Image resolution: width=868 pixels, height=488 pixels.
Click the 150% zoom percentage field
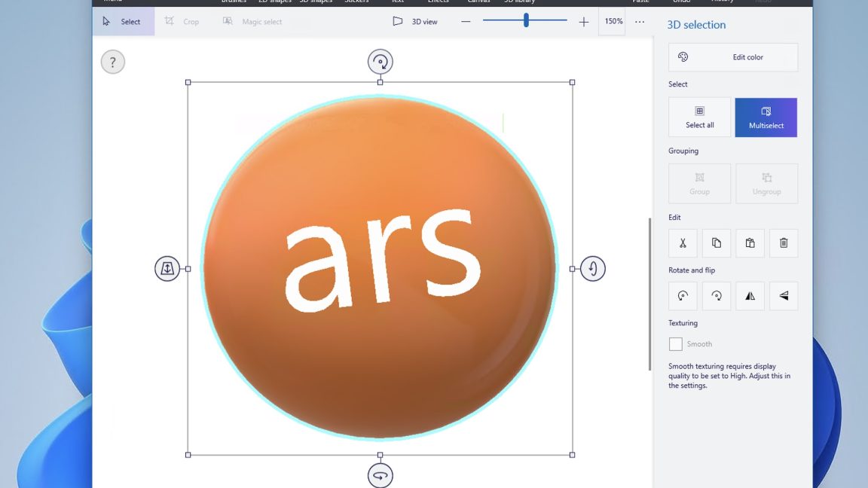click(613, 22)
